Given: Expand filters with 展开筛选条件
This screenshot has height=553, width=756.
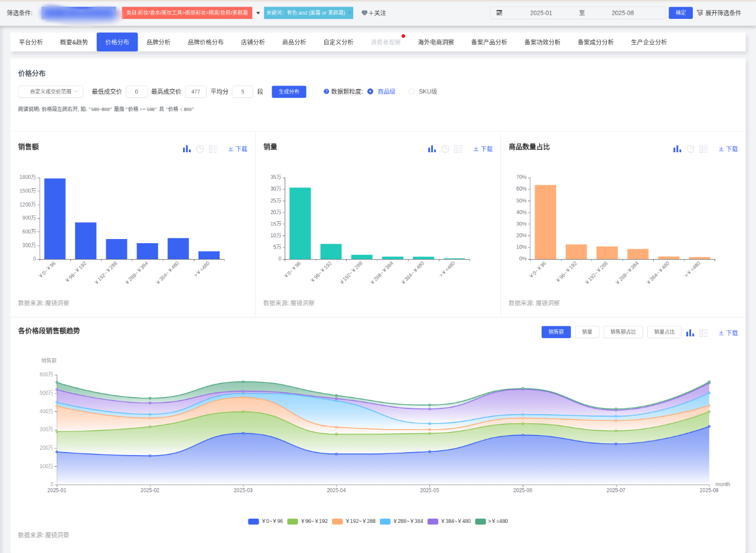Looking at the screenshot, I should 719,13.
